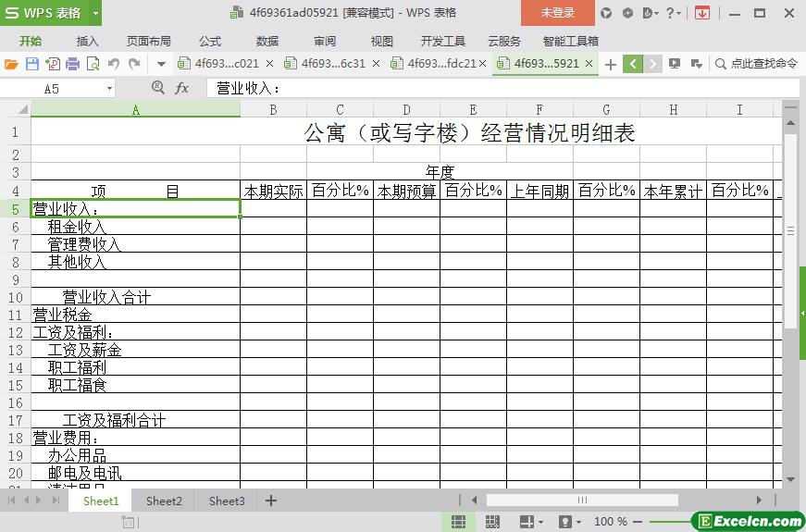
Task: Go to last sheet navigation arrow
Action: pyautogui.click(x=56, y=501)
